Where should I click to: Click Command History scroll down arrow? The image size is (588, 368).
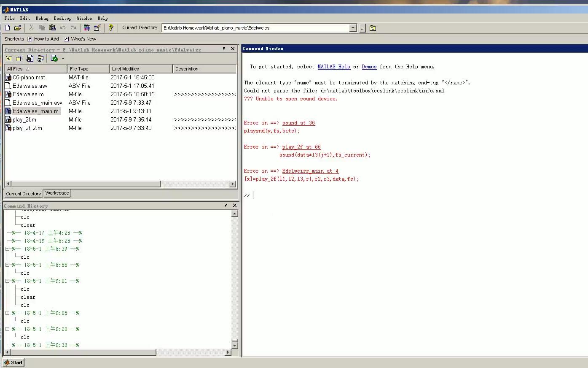click(x=235, y=345)
